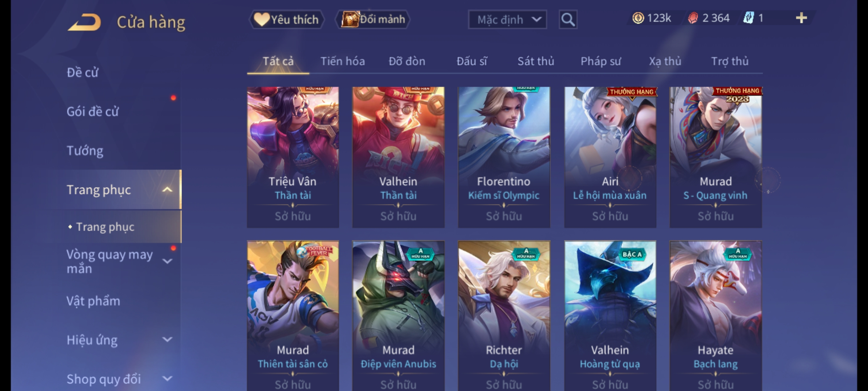Click the plus icon to add currency
The height and width of the screenshot is (391, 868).
[801, 18]
